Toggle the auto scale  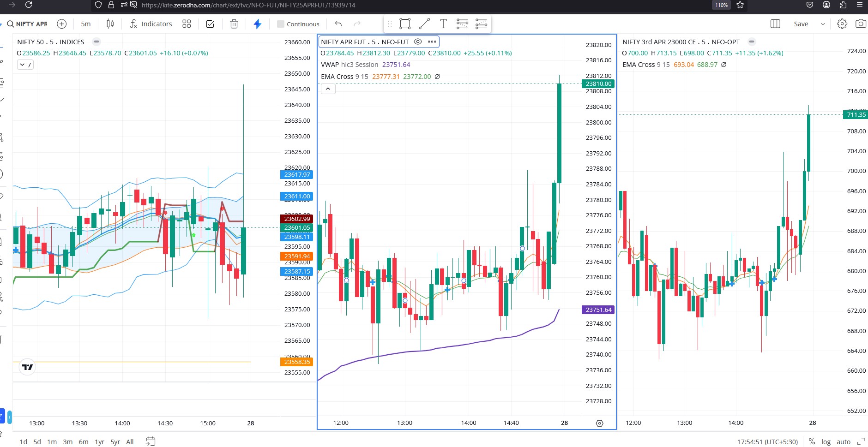844,442
